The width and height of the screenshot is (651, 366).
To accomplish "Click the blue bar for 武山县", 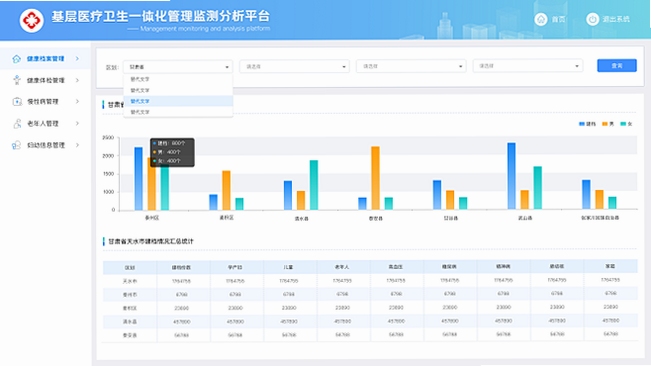I will 512,176.
